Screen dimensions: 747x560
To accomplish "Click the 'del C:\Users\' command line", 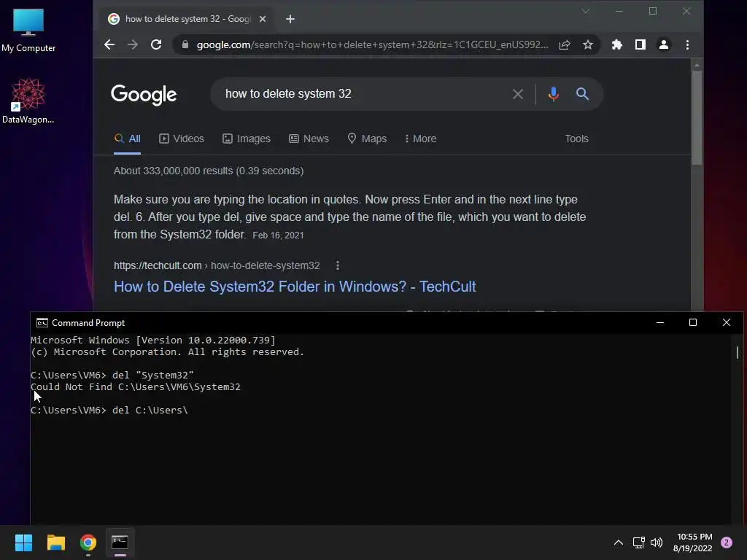I will click(109, 410).
